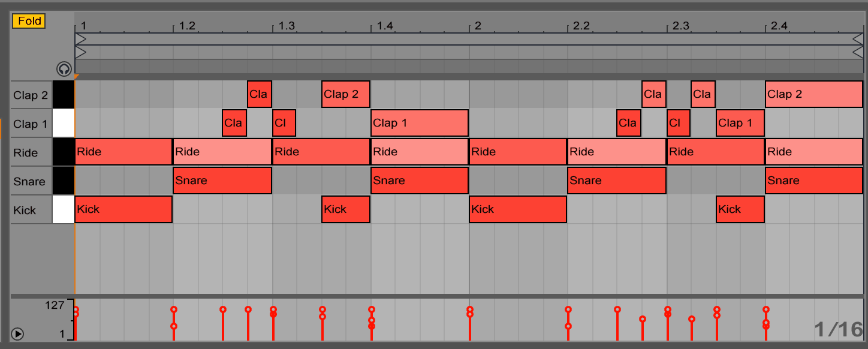This screenshot has width=868, height=349.
Task: Select the Snare note at beat 2.2
Action: coord(617,180)
